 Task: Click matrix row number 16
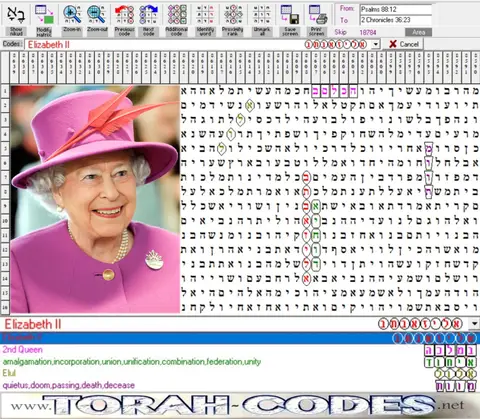[x=5, y=307]
